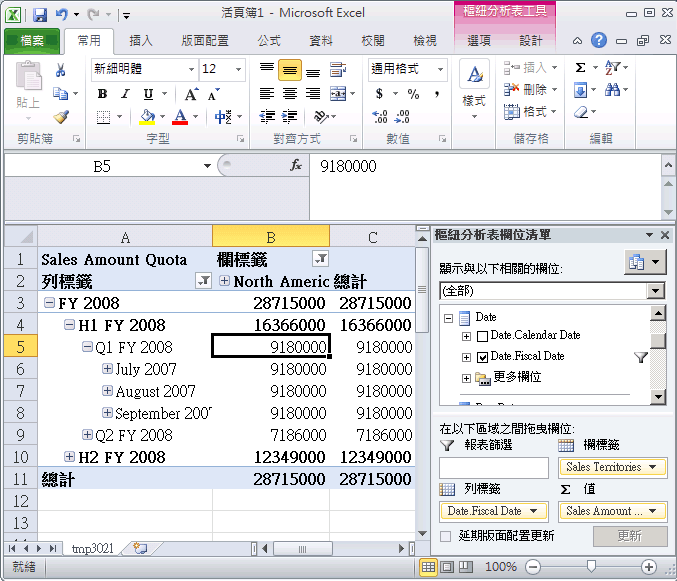The height and width of the screenshot is (581, 677).
Task: Select the Format Painter brush
Action: [61, 117]
